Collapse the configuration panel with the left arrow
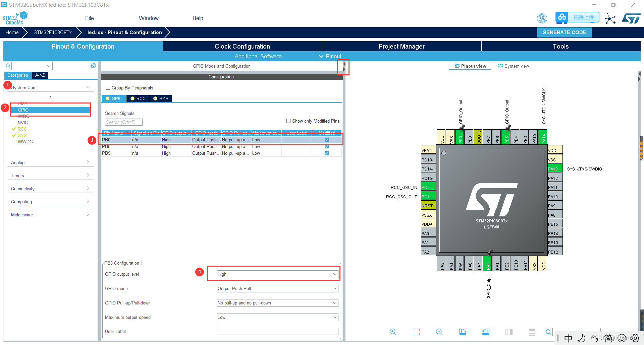 coord(344,64)
